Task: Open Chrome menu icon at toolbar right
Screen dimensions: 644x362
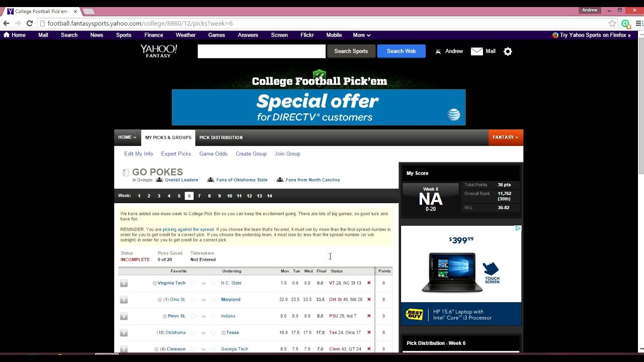Action: pyautogui.click(x=639, y=23)
